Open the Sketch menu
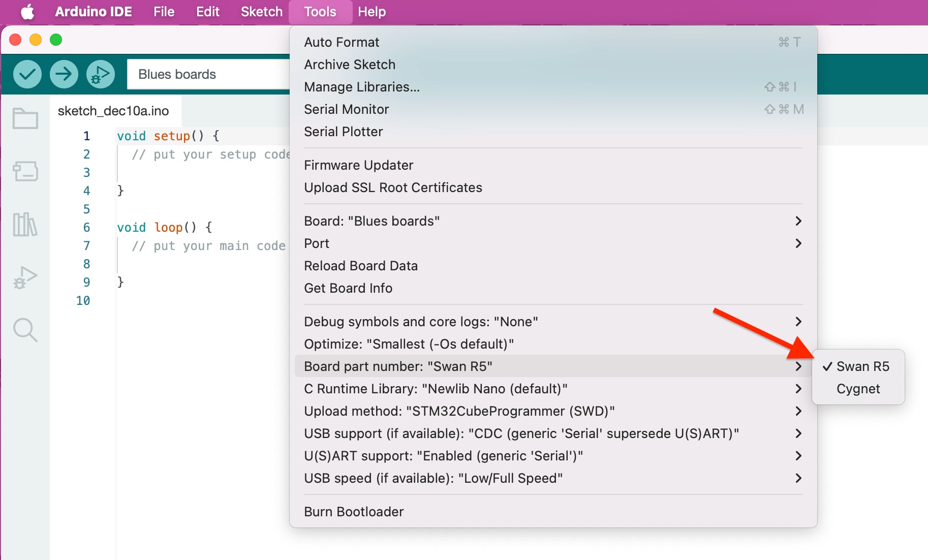928x560 pixels. [x=262, y=12]
